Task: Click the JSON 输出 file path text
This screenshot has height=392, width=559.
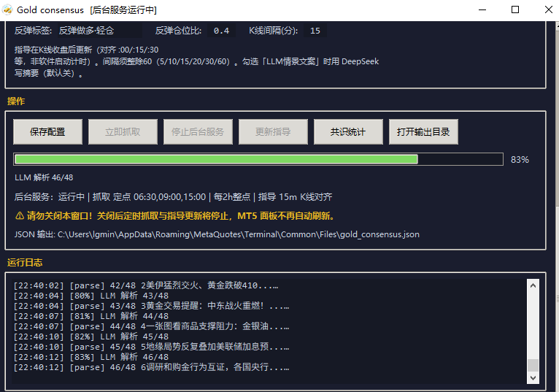Action: click(x=217, y=235)
